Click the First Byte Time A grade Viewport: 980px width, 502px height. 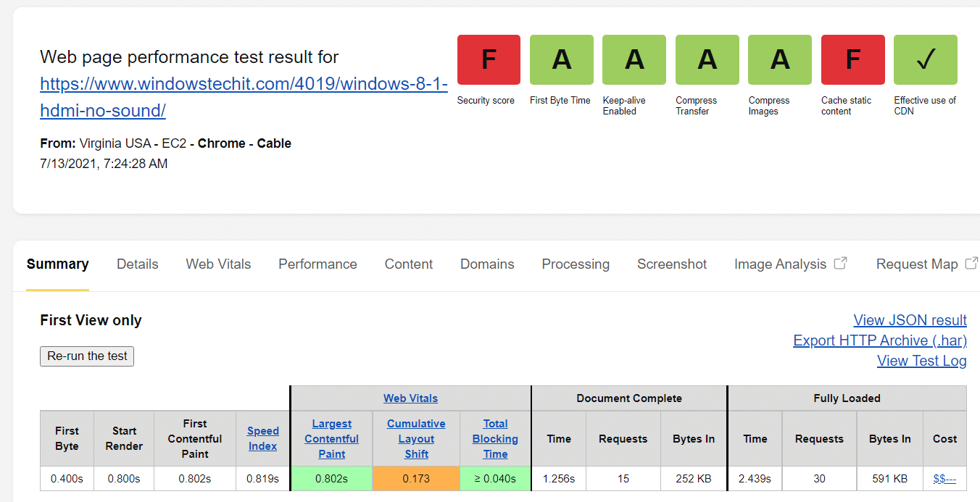point(561,59)
